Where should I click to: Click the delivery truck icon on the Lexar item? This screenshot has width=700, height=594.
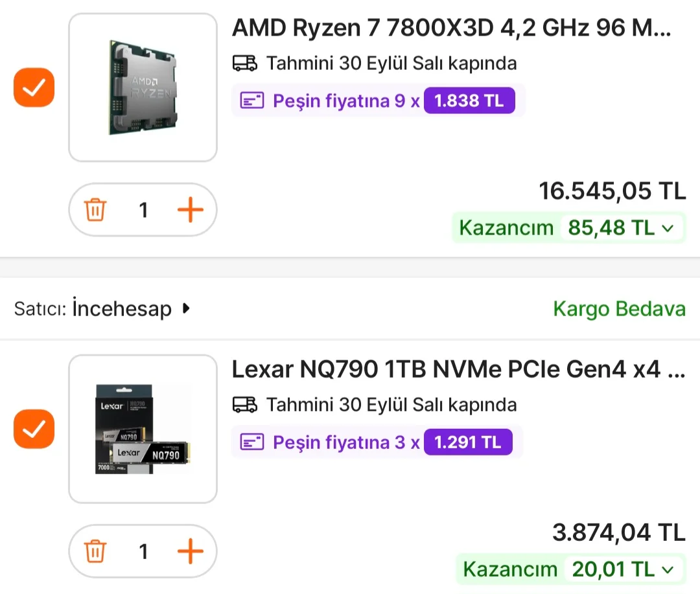244,405
